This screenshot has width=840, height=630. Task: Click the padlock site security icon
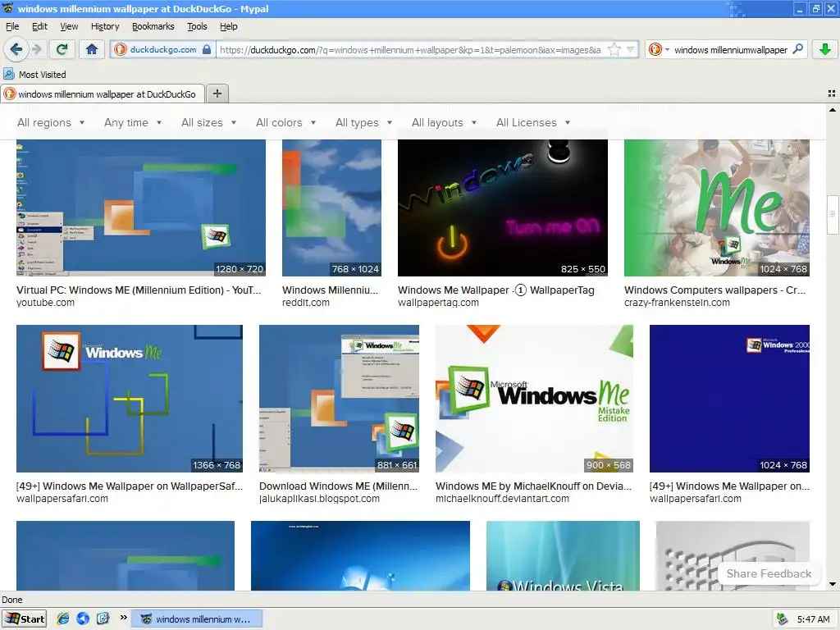click(x=207, y=50)
